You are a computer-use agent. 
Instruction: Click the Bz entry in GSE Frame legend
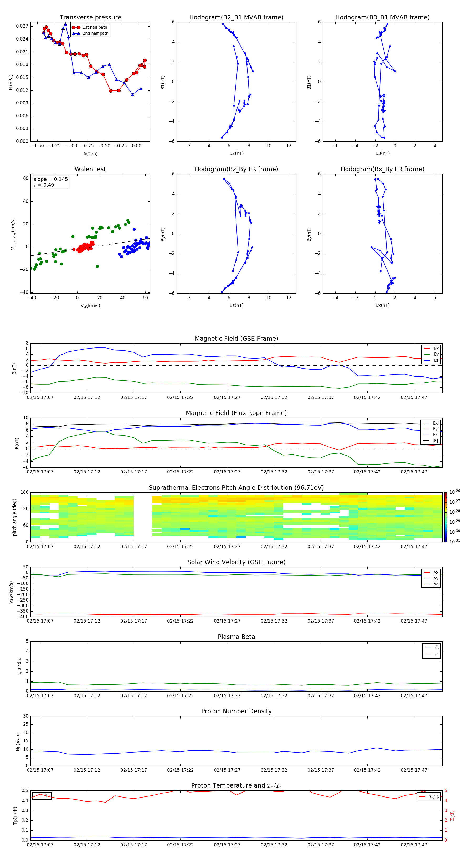(x=431, y=360)
